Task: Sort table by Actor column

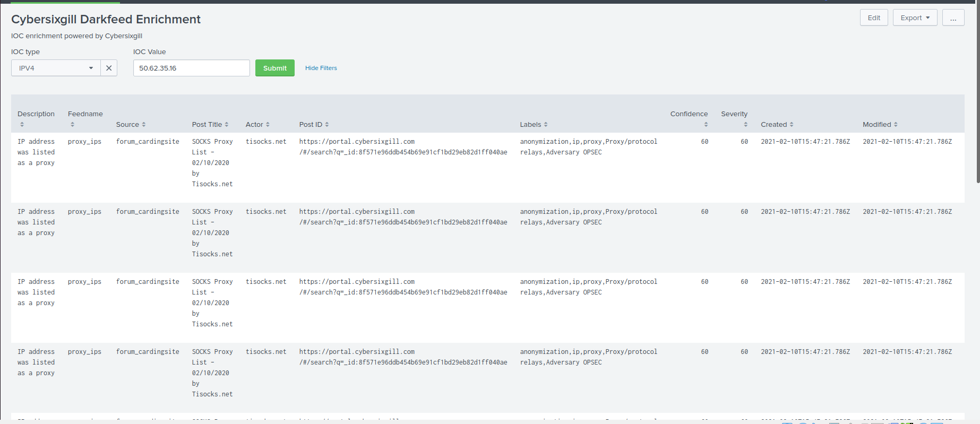Action: point(257,124)
